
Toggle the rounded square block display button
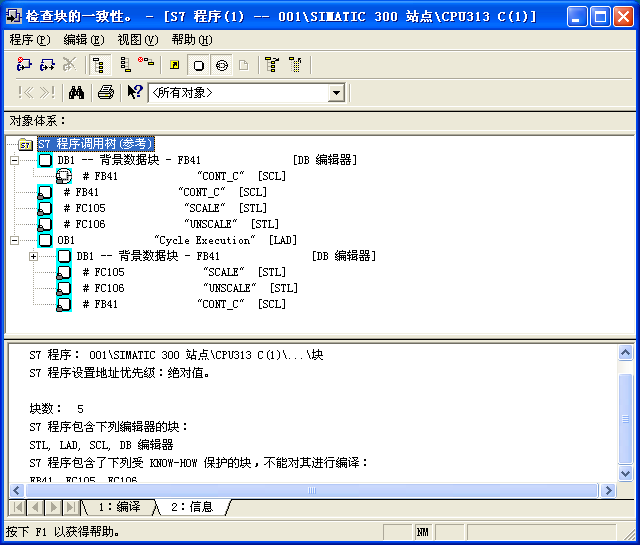[x=199, y=65]
